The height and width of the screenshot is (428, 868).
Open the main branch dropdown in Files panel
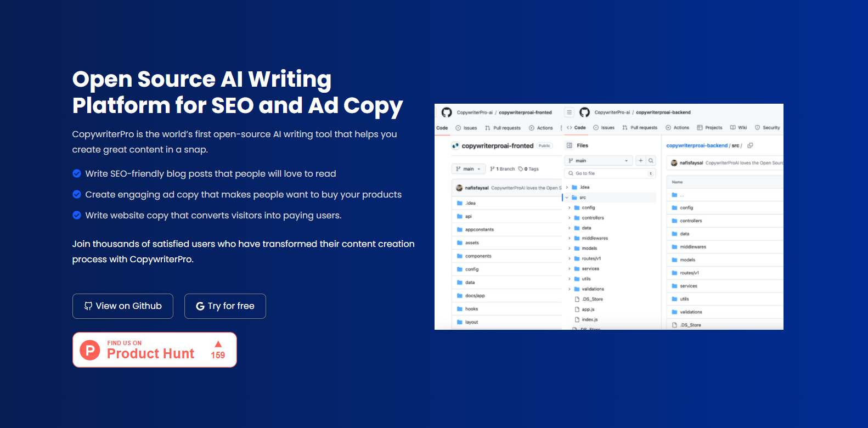pos(599,161)
